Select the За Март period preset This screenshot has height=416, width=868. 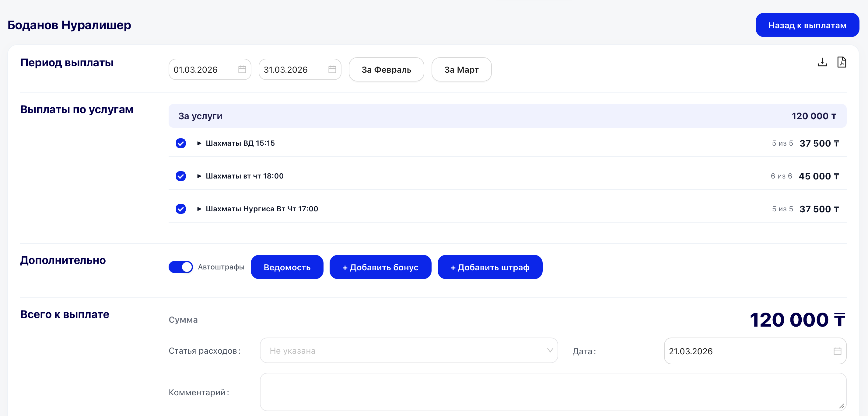461,70
